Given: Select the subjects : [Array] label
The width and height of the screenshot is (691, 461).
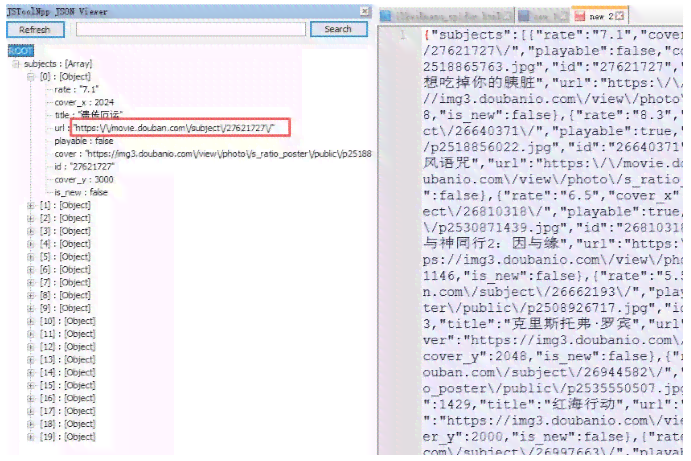Looking at the screenshot, I should click(58, 64).
